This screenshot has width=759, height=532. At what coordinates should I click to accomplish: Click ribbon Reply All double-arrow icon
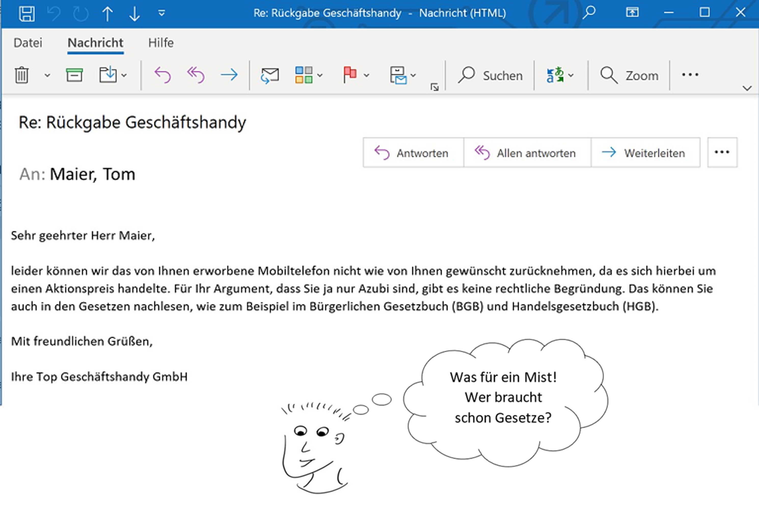[x=196, y=75]
